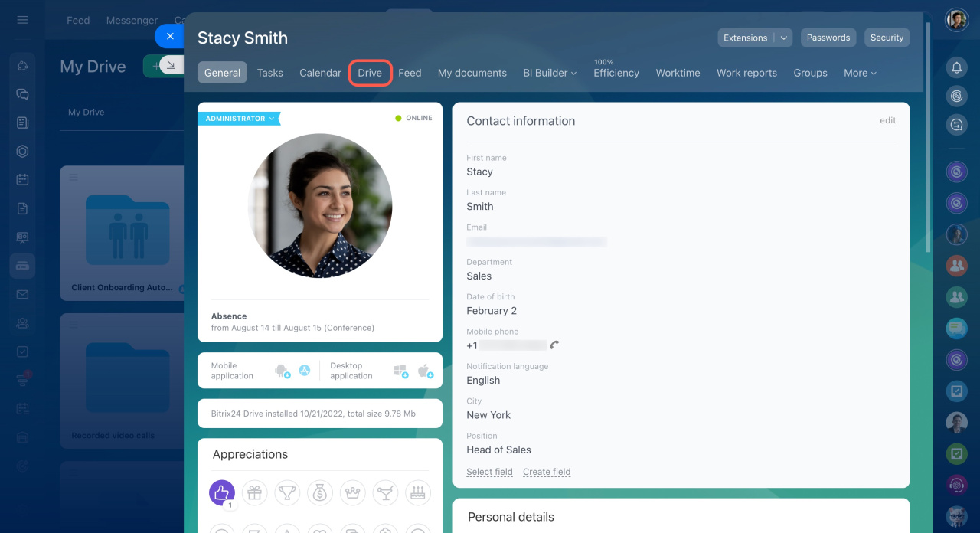Download the Android mobile app
This screenshot has height=533, width=980.
[x=282, y=371]
